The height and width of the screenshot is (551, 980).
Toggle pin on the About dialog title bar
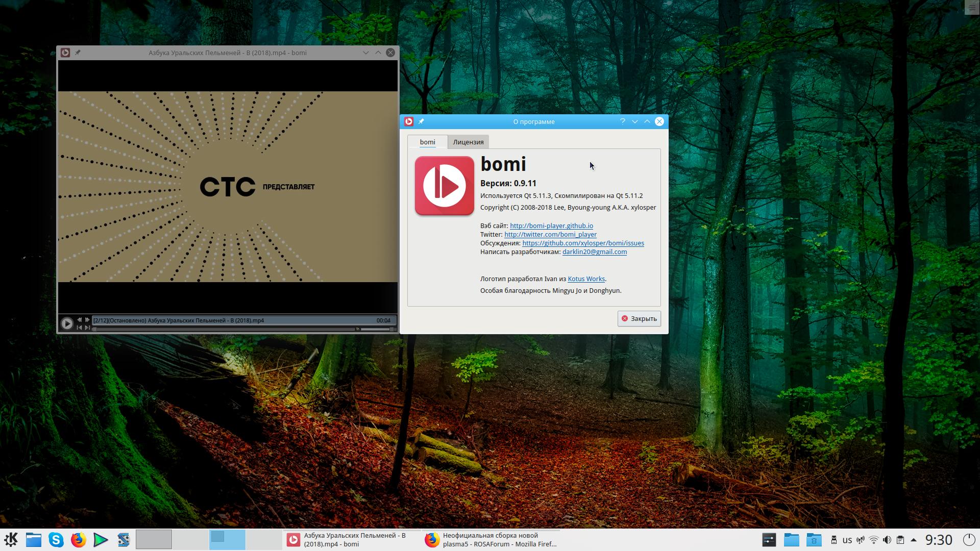pos(421,121)
